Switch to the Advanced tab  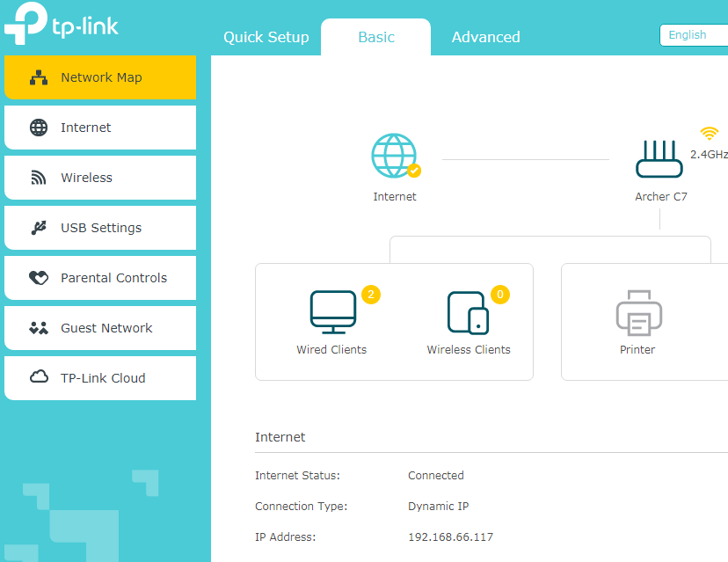[485, 37]
